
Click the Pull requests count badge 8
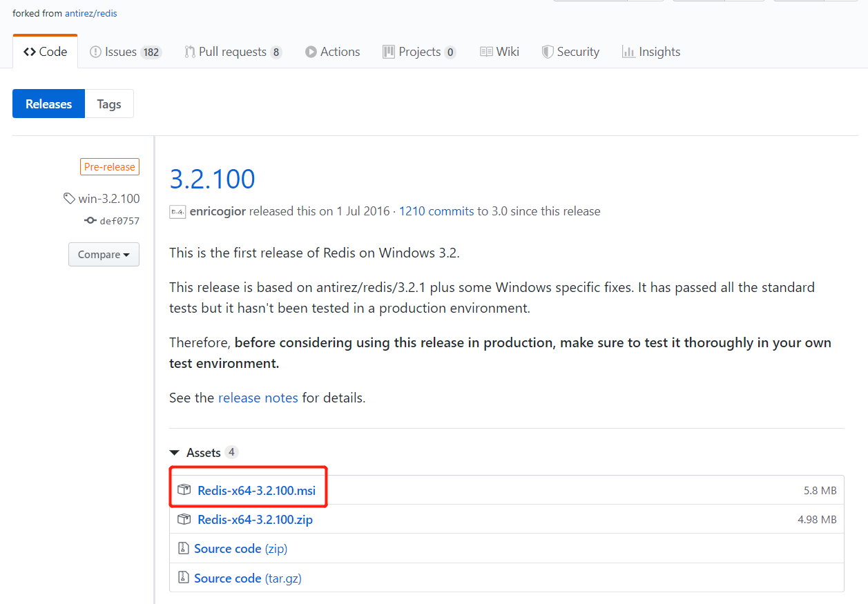pyautogui.click(x=276, y=52)
